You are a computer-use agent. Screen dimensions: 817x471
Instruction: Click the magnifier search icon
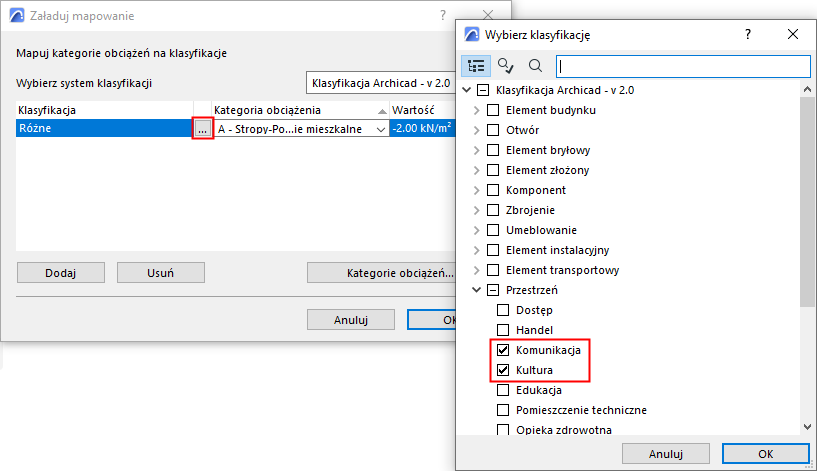pyautogui.click(x=535, y=66)
